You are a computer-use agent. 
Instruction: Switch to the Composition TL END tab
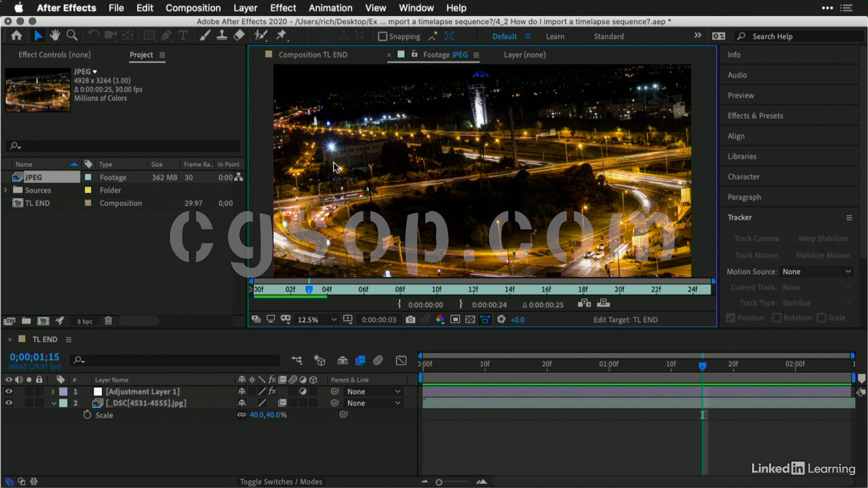click(313, 55)
